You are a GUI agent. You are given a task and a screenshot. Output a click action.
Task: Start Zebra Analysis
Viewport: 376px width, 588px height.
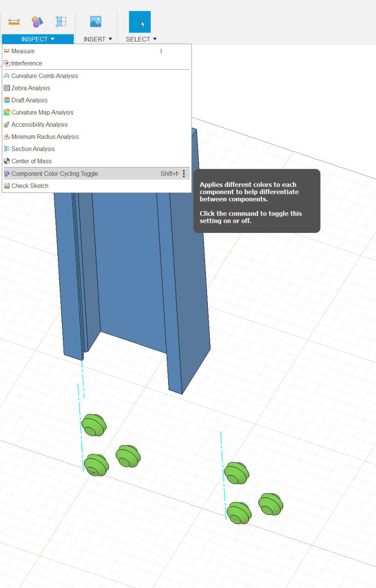tap(97, 88)
